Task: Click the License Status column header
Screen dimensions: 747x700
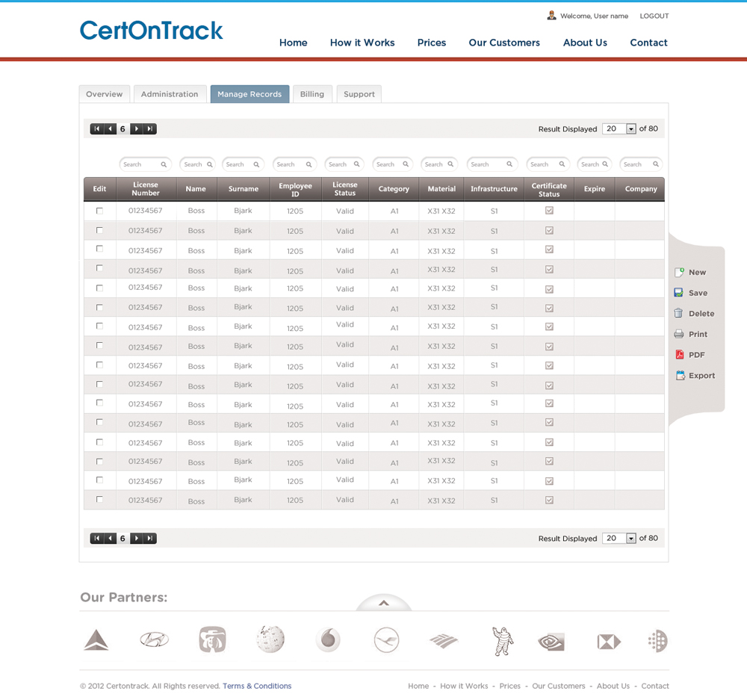Action: click(x=345, y=189)
